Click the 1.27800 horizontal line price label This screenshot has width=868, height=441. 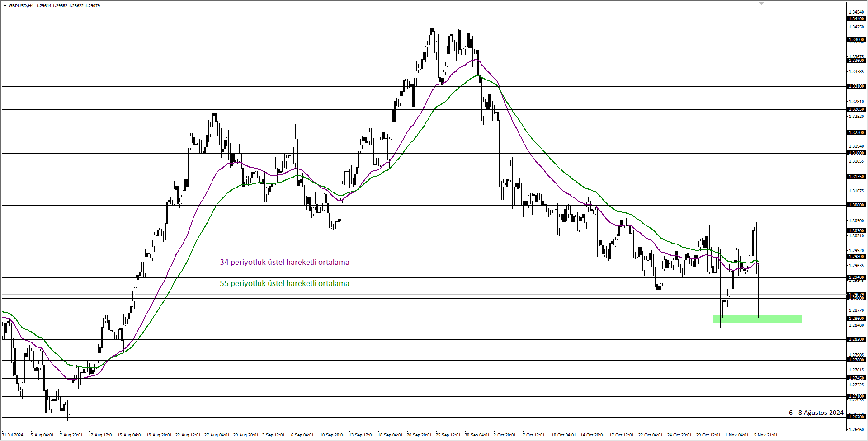pyautogui.click(x=856, y=360)
